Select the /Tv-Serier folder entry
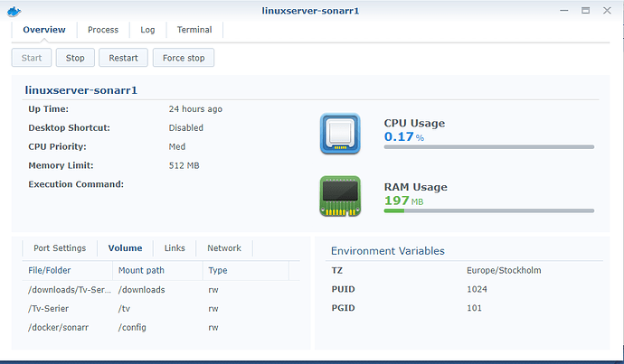Image resolution: width=624 pixels, height=364 pixels. pos(48,309)
